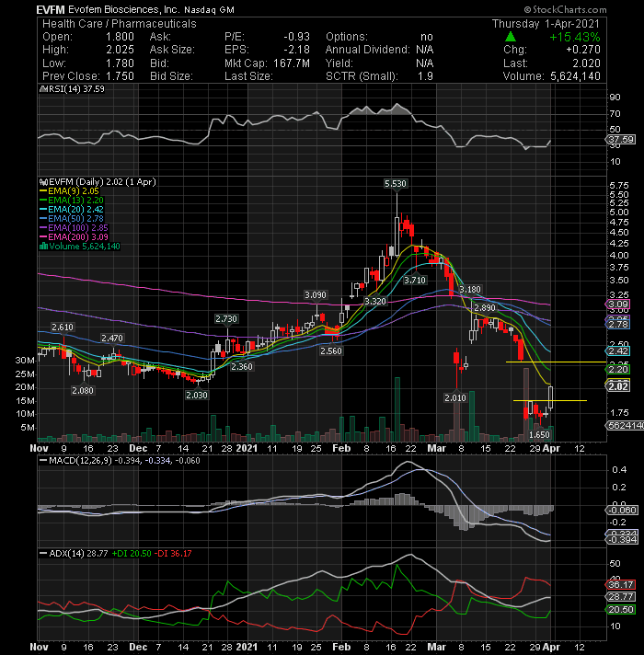Click the 2.730 price annotation
This screenshot has height=655, width=644.
226,319
